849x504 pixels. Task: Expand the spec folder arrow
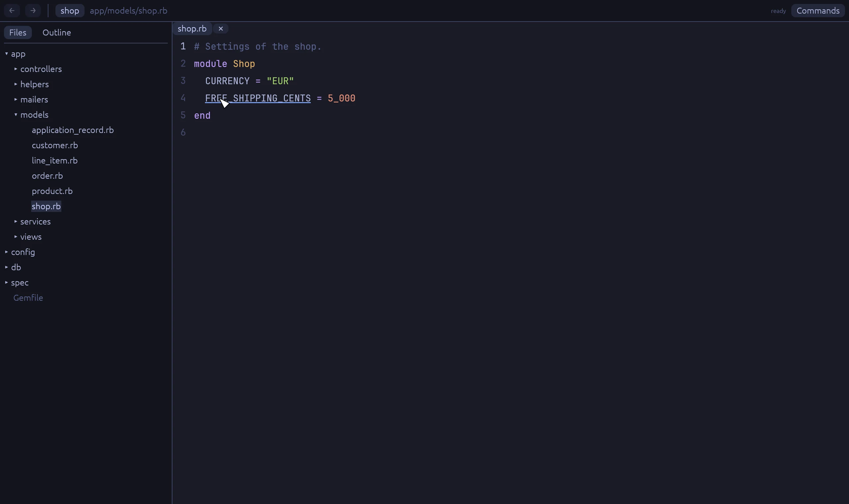click(6, 283)
